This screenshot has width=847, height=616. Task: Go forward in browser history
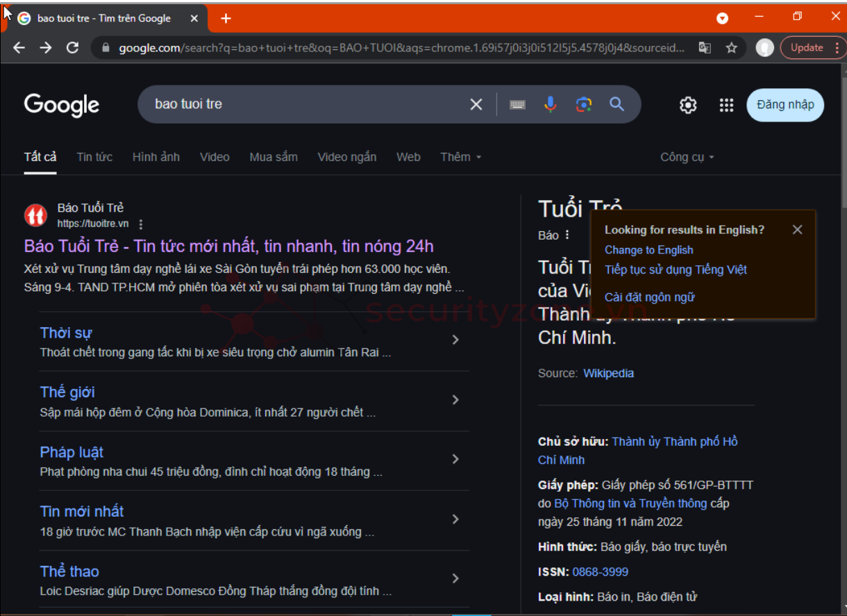point(46,48)
